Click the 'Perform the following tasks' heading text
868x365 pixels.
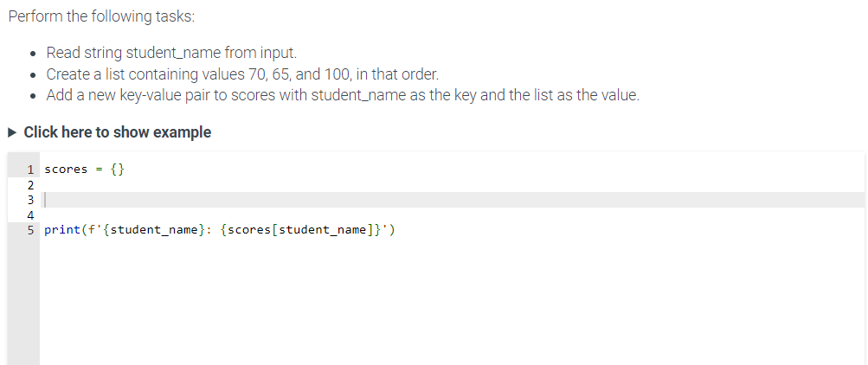pyautogui.click(x=102, y=16)
